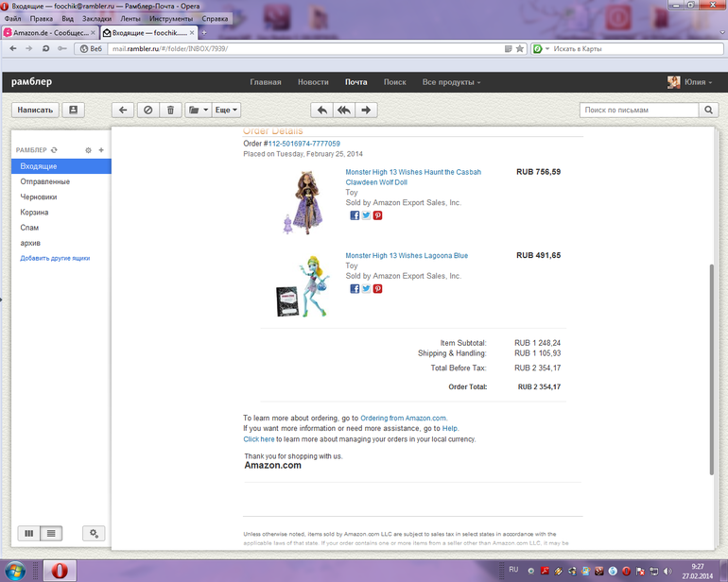The width and height of the screenshot is (728, 582).
Task: Open the Monster High Lagoona Blue link
Action: [407, 255]
